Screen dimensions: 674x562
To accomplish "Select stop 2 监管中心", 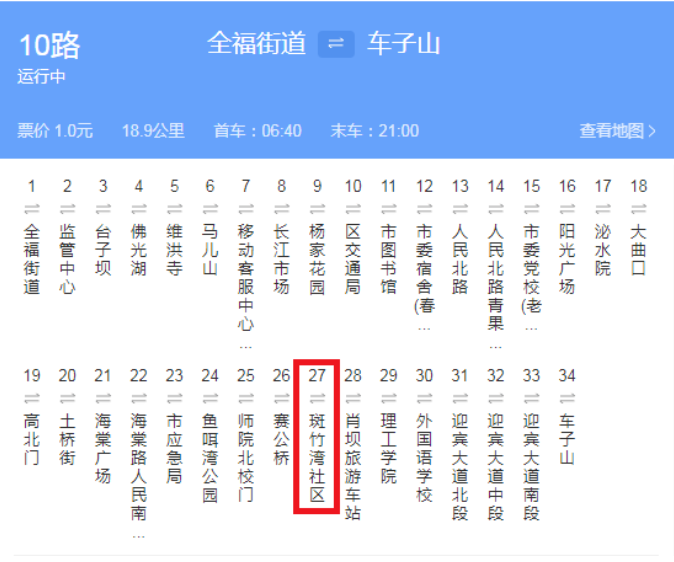I will click(67, 259).
